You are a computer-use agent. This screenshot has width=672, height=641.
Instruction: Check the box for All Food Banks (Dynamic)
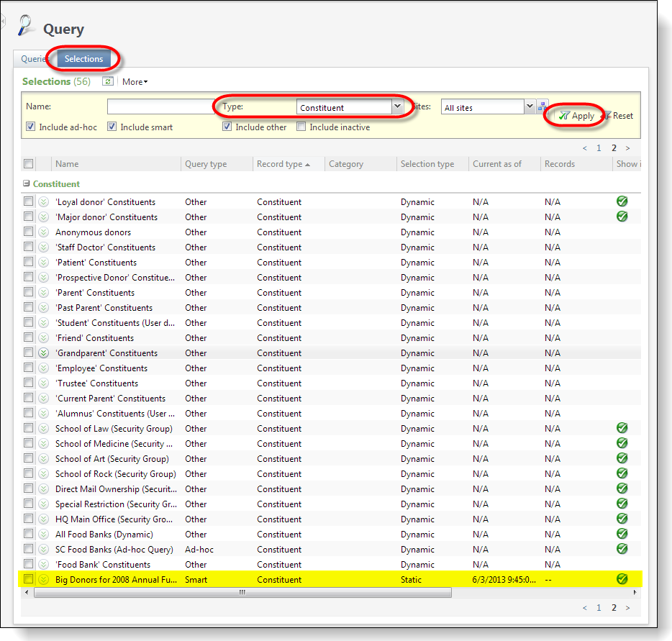pyautogui.click(x=29, y=534)
